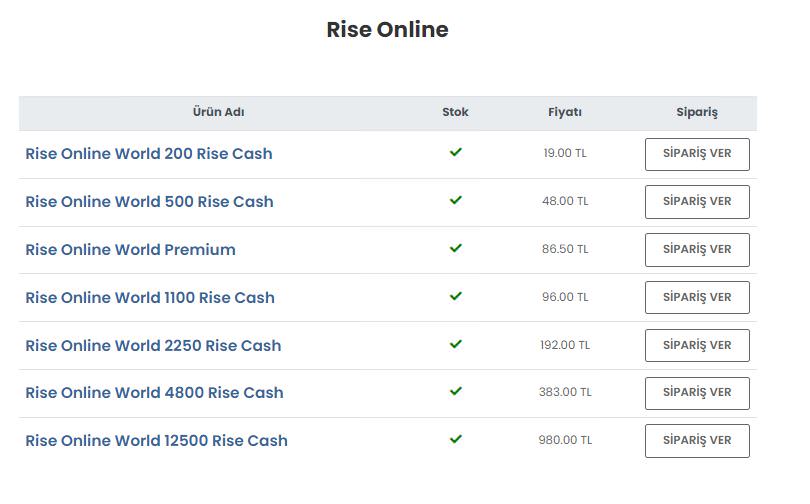Open Rise Online World Premium product link
The width and height of the screenshot is (810, 504).
pos(130,250)
